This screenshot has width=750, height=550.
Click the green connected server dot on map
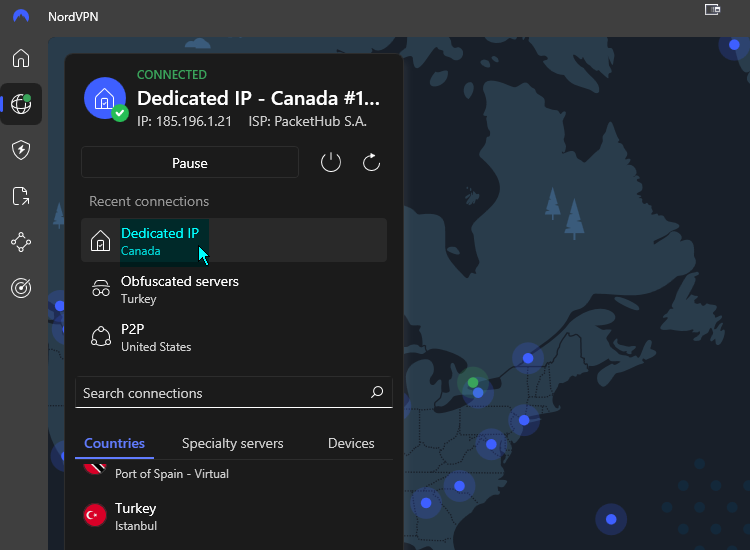tap(473, 382)
